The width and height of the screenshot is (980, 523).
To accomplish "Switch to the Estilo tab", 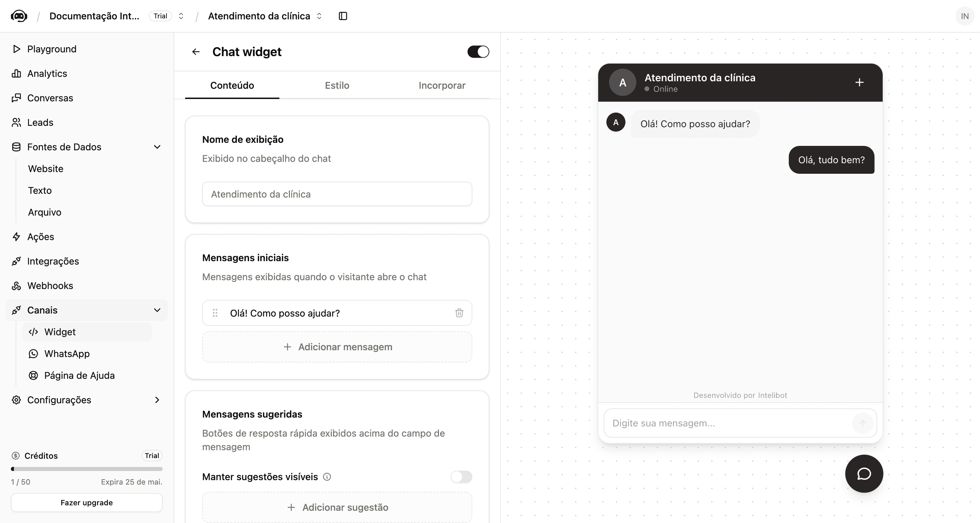I will [337, 85].
